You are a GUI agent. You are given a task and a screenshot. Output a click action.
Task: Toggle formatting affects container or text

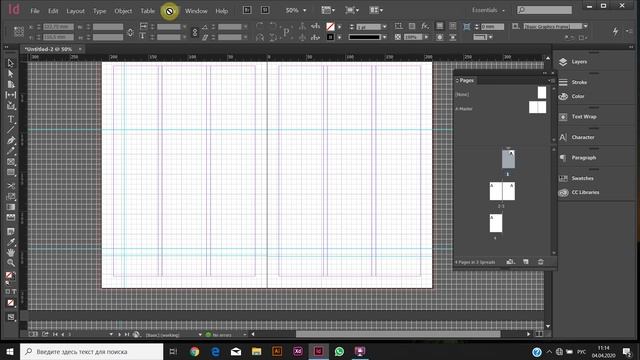pos(11,291)
